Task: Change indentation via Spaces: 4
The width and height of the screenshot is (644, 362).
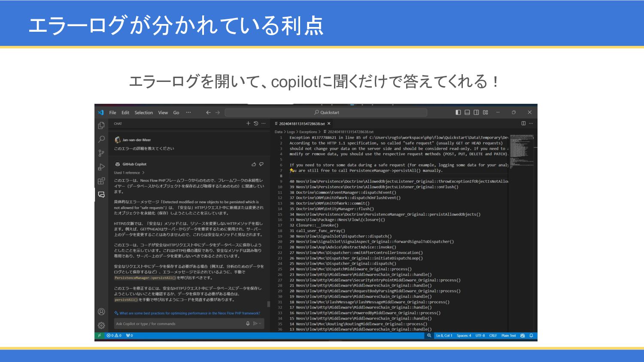Action: coord(464,336)
